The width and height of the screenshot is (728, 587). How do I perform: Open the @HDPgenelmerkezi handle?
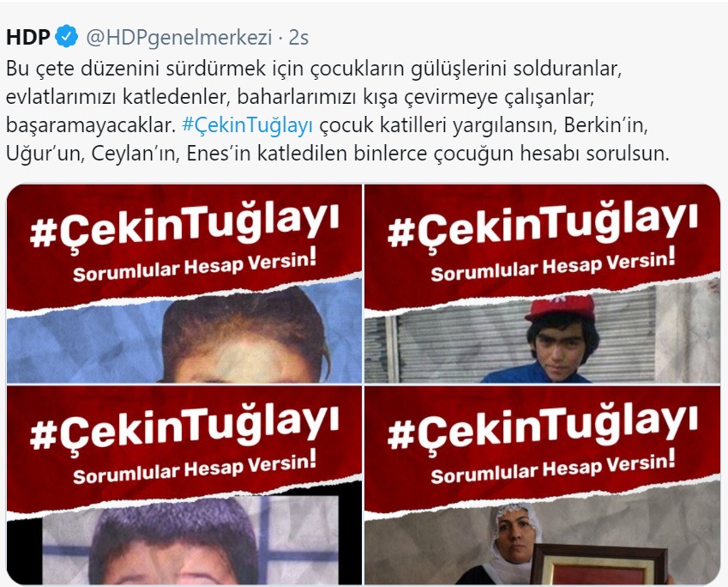178,38
